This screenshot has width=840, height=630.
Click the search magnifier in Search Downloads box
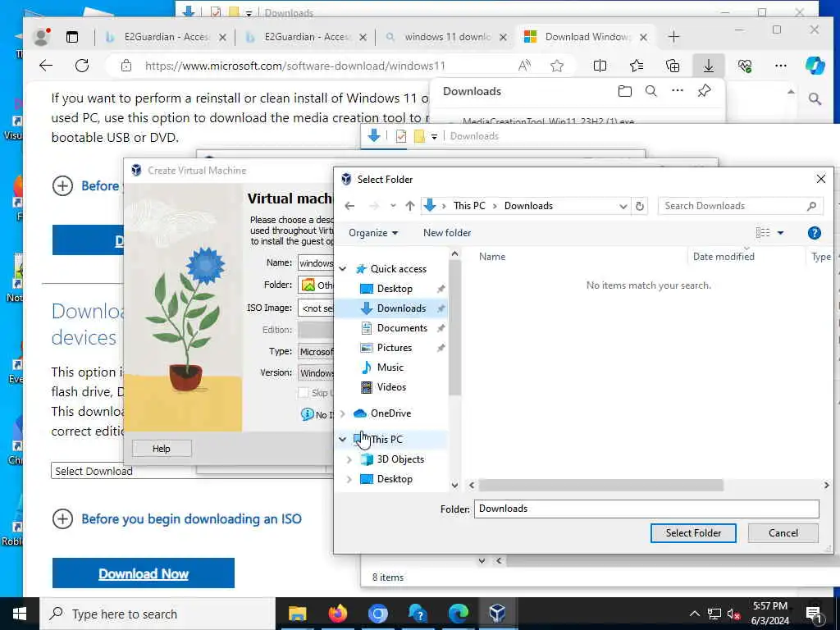click(811, 206)
